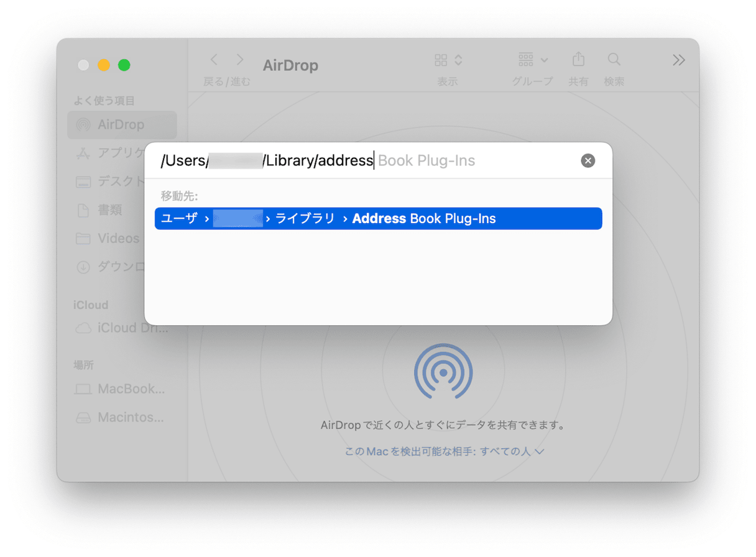The image size is (756, 557).
Task: Click the Share icon in toolbar
Action: click(578, 60)
